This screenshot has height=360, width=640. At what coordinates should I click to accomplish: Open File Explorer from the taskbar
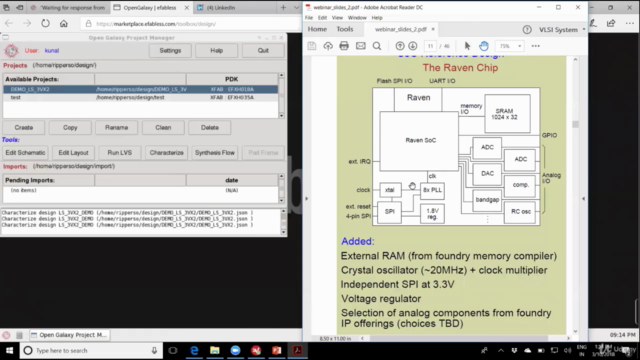[215, 350]
